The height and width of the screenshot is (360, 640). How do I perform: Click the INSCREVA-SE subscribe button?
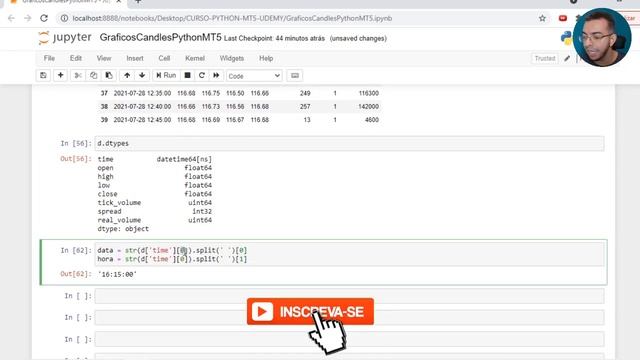tap(310, 311)
